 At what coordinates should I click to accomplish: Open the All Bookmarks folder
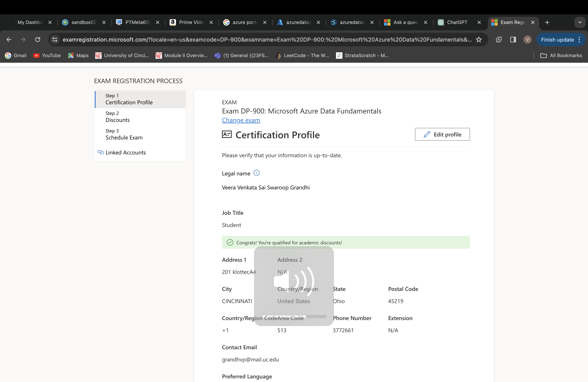561,56
